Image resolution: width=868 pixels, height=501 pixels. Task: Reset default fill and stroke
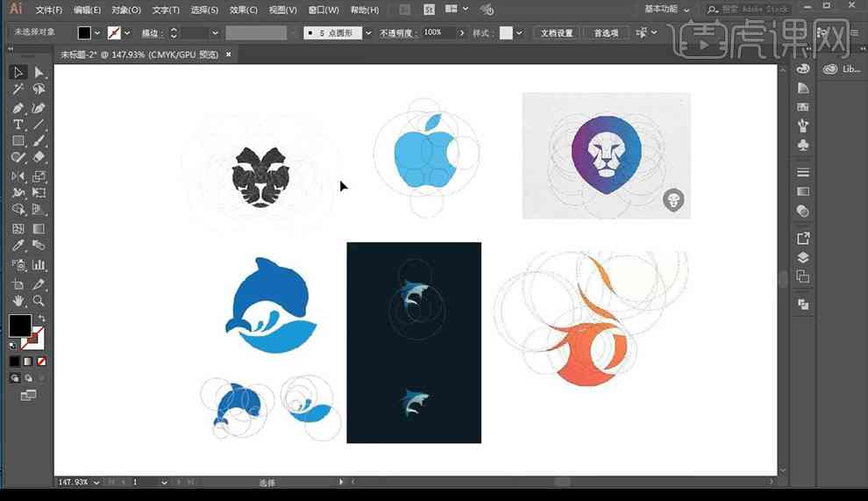(x=13, y=346)
